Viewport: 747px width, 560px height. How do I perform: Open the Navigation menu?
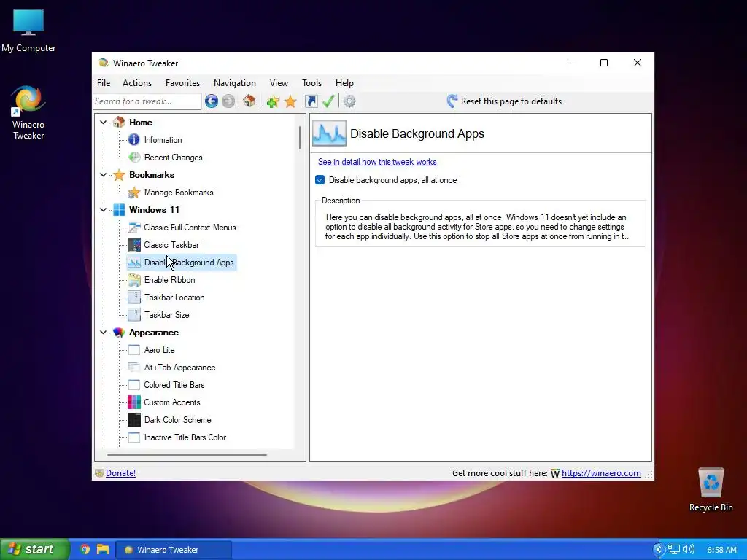click(234, 83)
